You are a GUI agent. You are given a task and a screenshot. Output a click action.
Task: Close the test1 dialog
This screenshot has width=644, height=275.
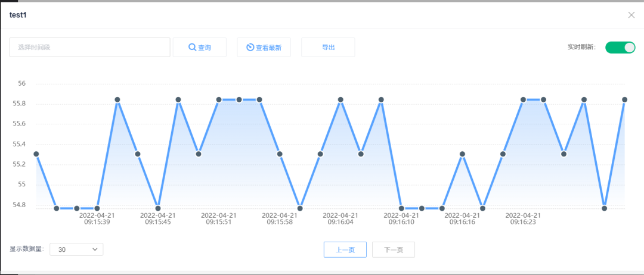pyautogui.click(x=631, y=15)
